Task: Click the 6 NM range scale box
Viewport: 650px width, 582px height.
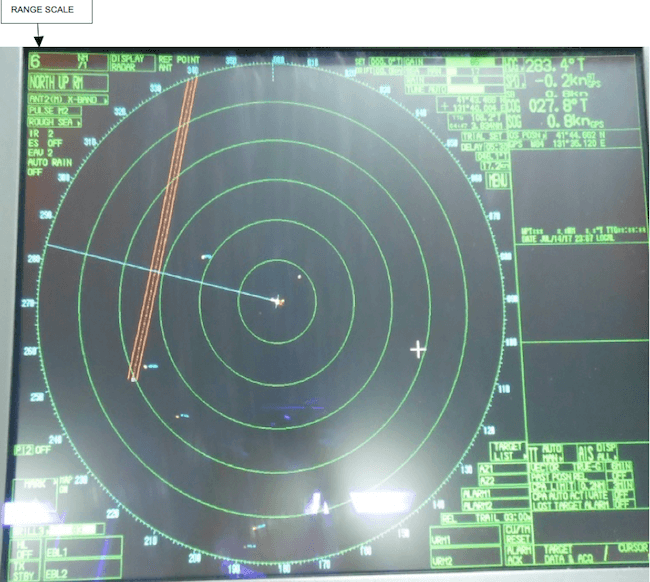Action: pyautogui.click(x=68, y=62)
